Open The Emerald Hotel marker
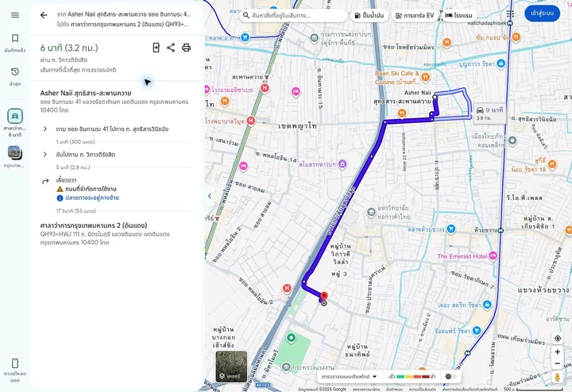This screenshot has height=392, width=572. [x=493, y=256]
